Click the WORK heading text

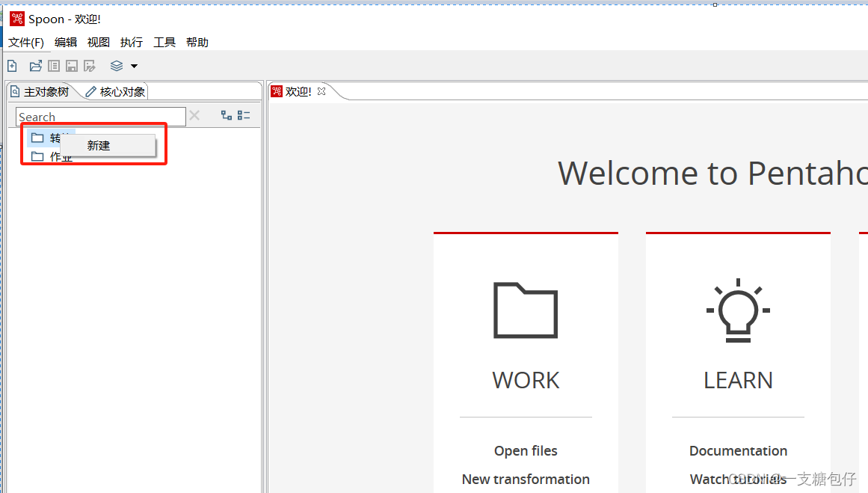pyautogui.click(x=526, y=381)
